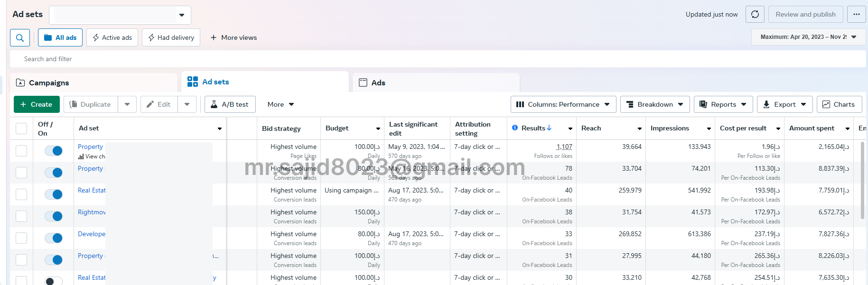This screenshot has height=285, width=868.
Task: Tick the select-all checkbox in header
Action: 21,129
